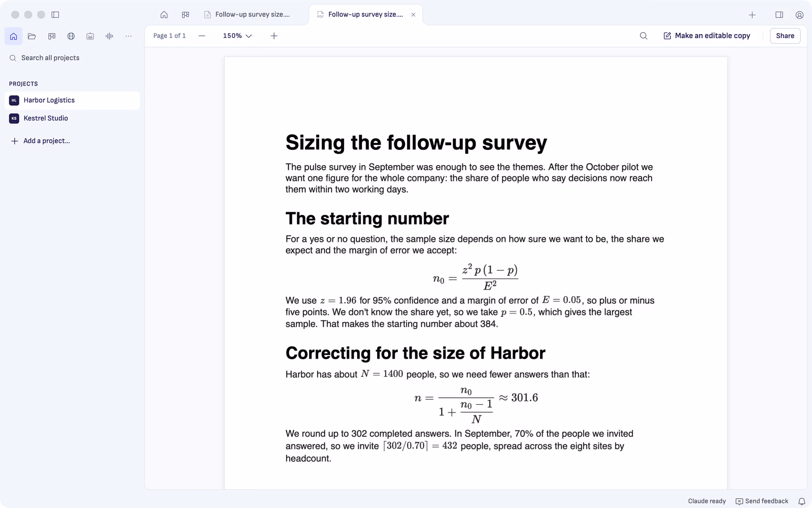The height and width of the screenshot is (508, 812).
Task: Open the robot assistant icon in sidebar
Action: coord(90,36)
